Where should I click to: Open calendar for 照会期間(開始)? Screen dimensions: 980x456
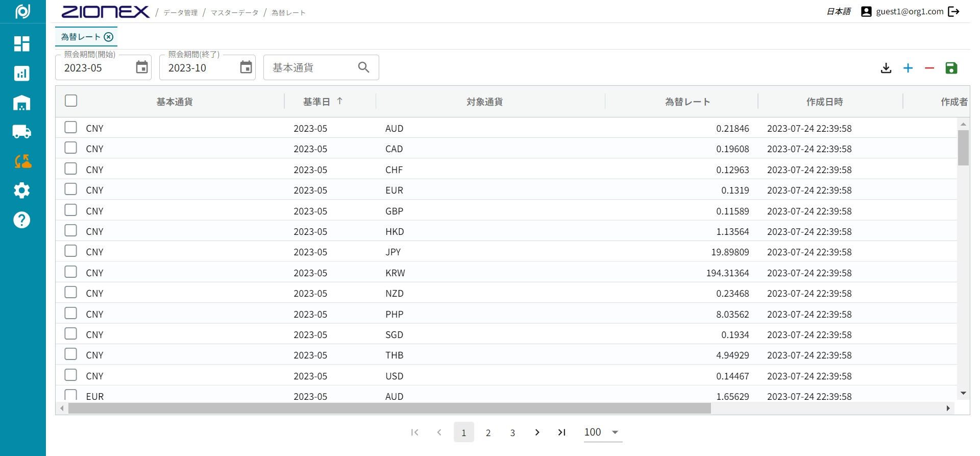point(142,67)
